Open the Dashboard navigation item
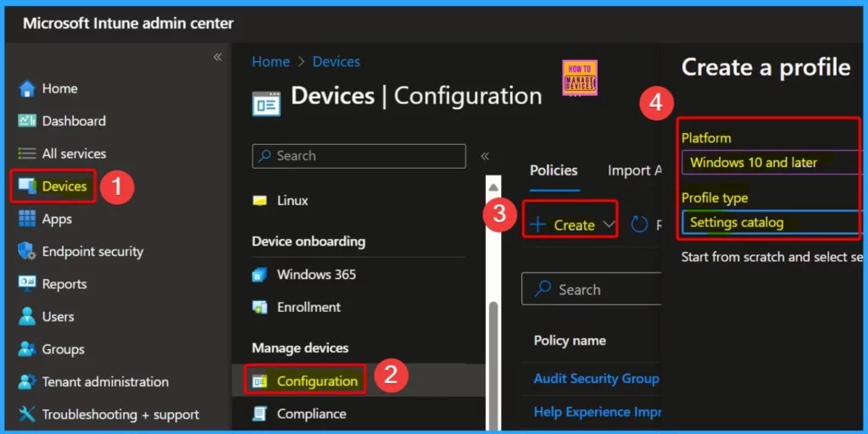Screen dimensions: 868x434 coord(62,120)
